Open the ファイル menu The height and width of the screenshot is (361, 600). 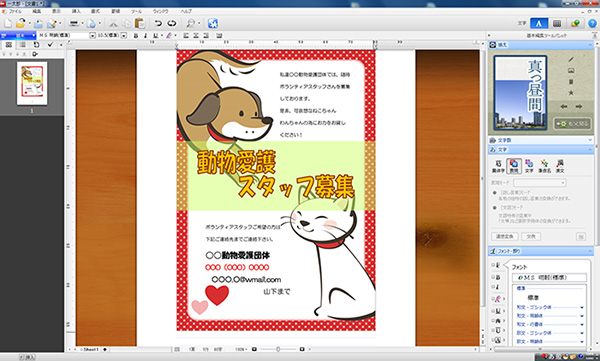pos(15,11)
